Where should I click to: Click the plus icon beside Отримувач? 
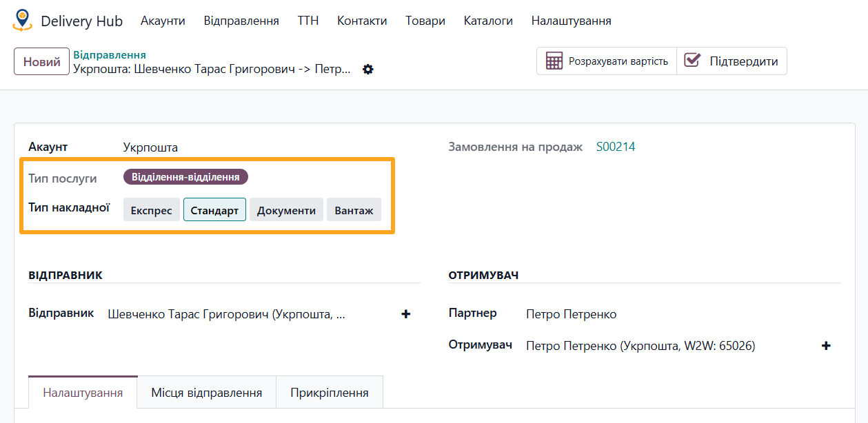coord(826,346)
